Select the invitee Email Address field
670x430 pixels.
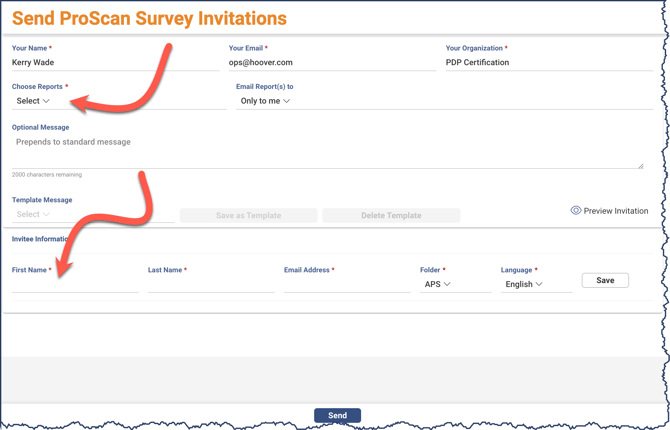point(347,285)
